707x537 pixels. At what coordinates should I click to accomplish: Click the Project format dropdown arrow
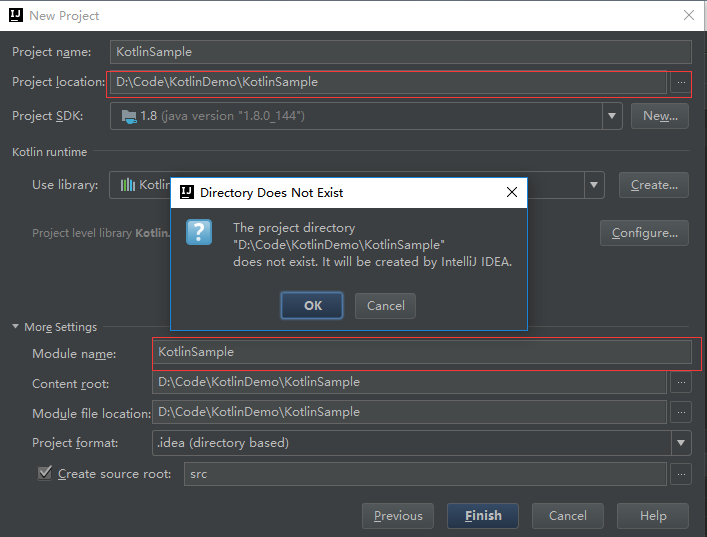[x=681, y=443]
